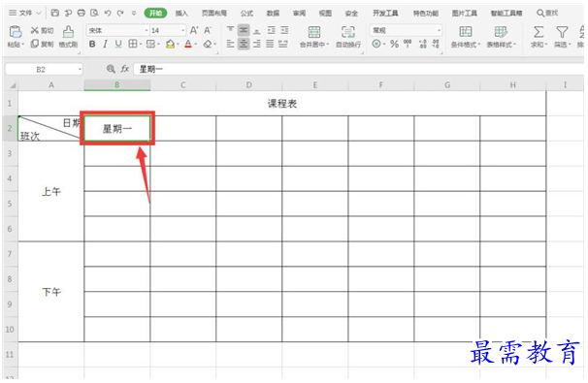Image resolution: width=588 pixels, height=383 pixels.
Task: Open the Name Box dropdown arrow
Action: [x=80, y=70]
